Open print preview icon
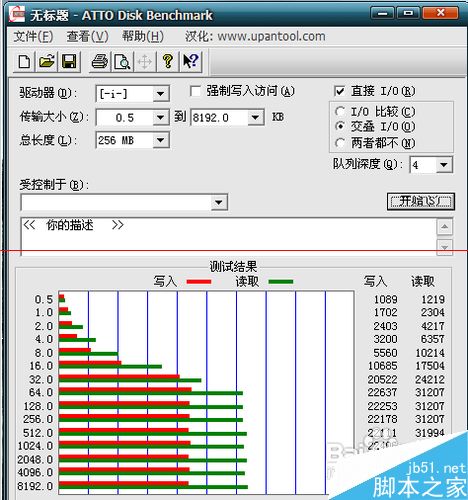Screen dimensions: 468x500 (122, 62)
